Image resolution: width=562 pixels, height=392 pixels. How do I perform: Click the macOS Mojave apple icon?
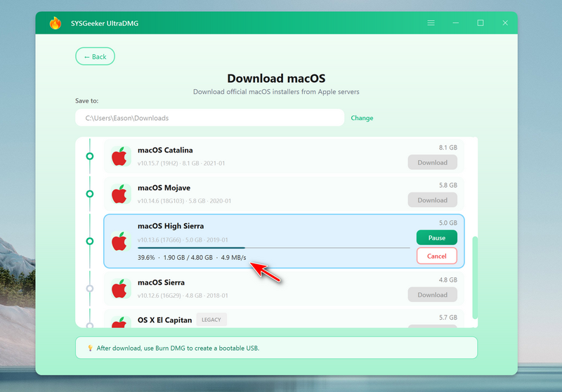tap(122, 194)
